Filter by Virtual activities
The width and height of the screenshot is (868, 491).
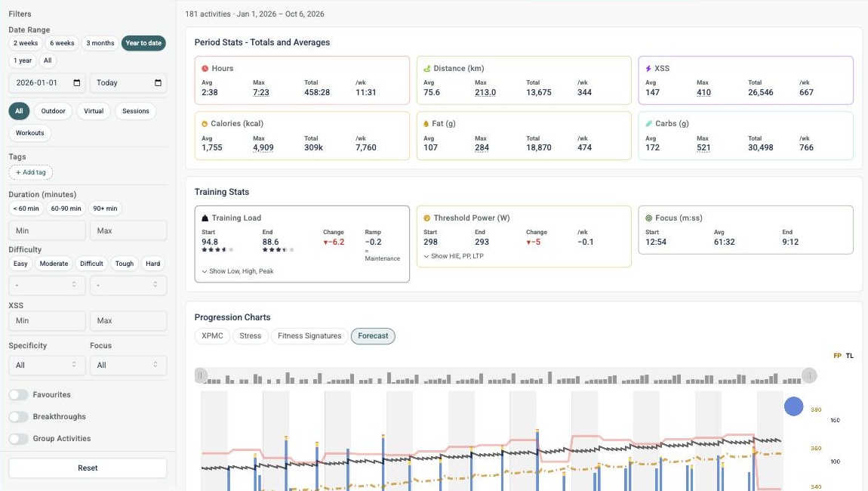click(94, 111)
